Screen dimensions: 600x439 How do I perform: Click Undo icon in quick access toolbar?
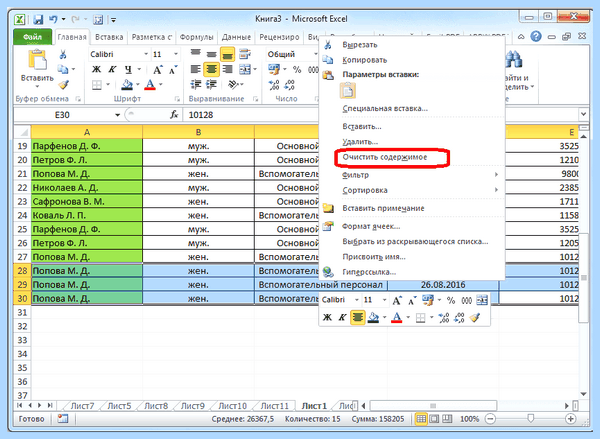[x=54, y=19]
